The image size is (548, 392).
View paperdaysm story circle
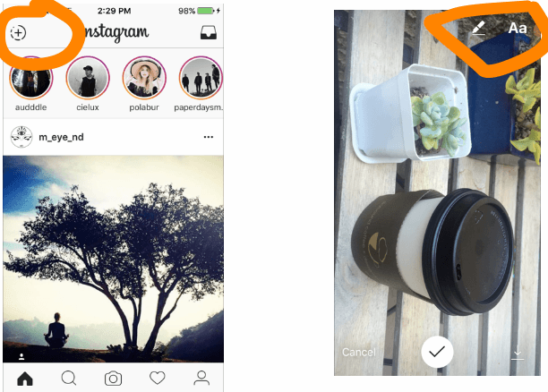pyautogui.click(x=201, y=78)
